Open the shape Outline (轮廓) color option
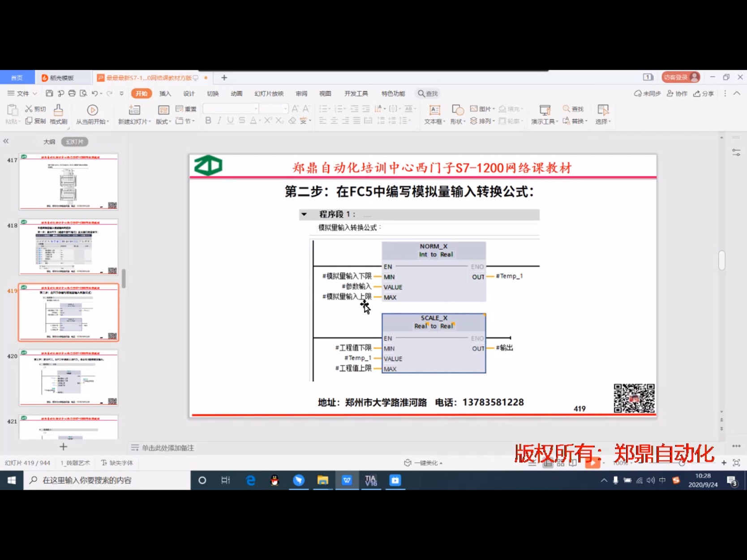Image resolution: width=747 pixels, height=560 pixels. point(511,121)
